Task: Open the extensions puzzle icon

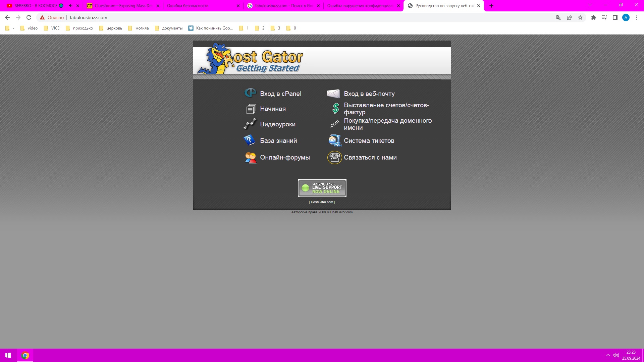Action: 594,17
